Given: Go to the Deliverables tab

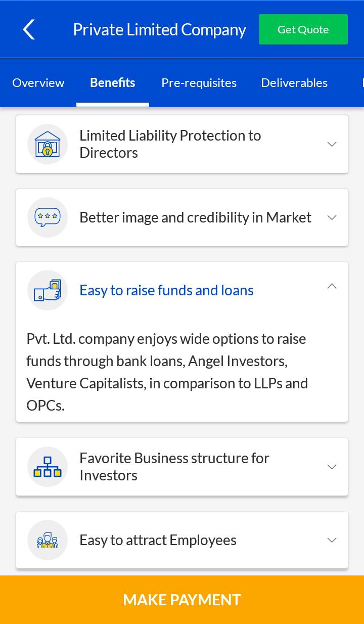Looking at the screenshot, I should tap(294, 82).
